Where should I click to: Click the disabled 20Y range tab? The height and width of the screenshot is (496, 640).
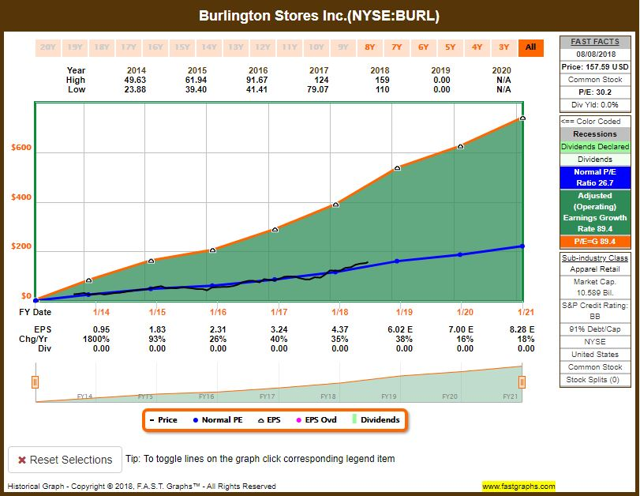48,47
